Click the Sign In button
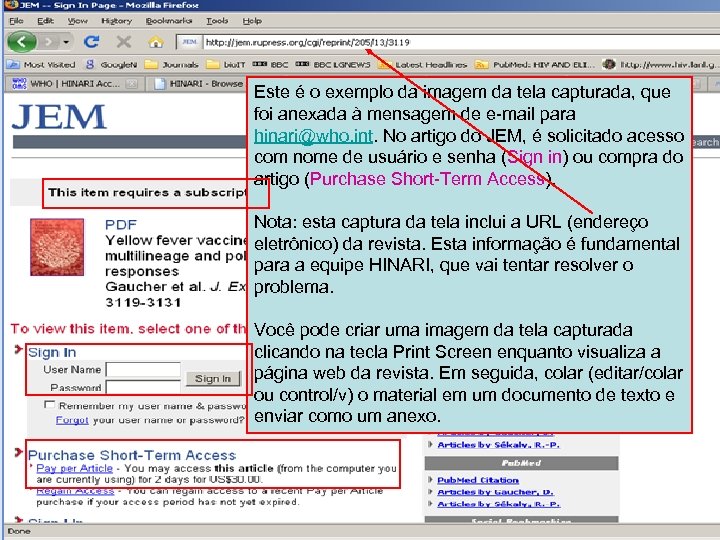Viewport: 720px width, 540px height. [213, 378]
